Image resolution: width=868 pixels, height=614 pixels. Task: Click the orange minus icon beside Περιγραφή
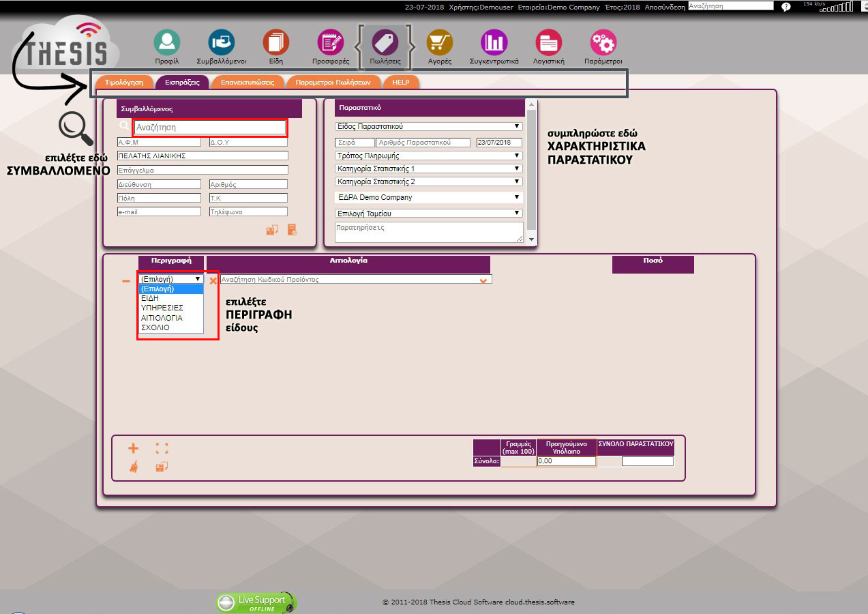click(126, 280)
